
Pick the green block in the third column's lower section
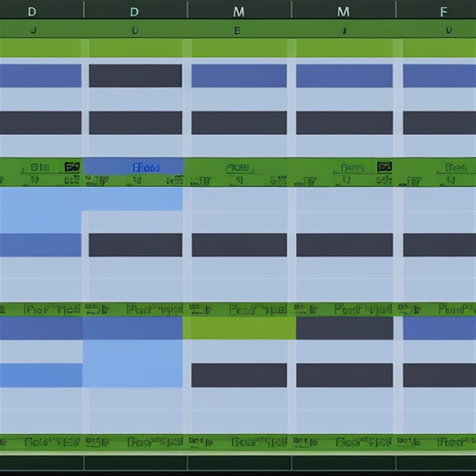point(239,328)
